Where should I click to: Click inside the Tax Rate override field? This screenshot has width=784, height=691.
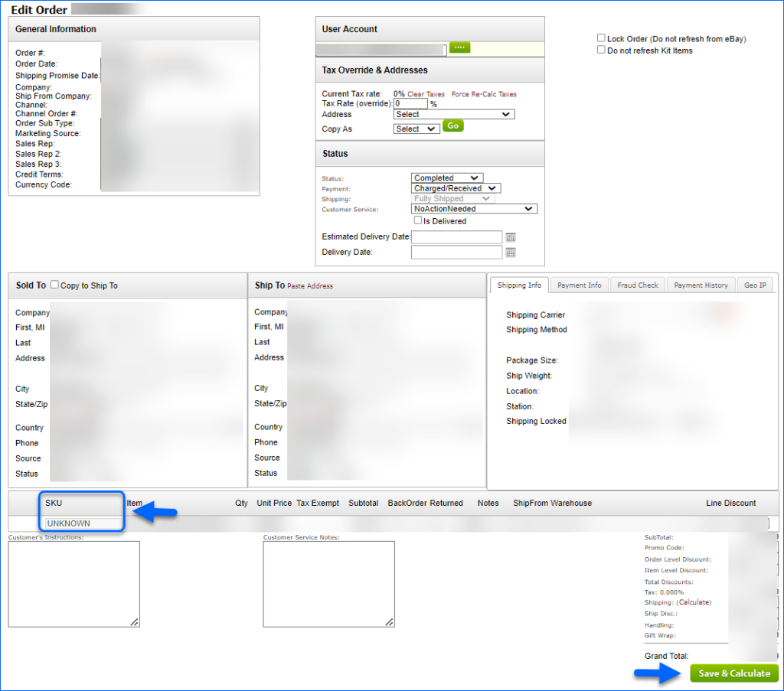411,103
